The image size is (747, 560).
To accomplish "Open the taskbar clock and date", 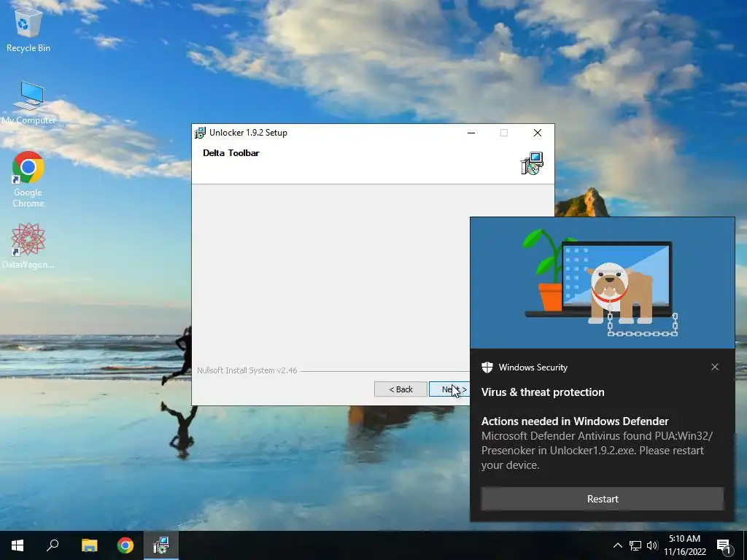I will click(684, 545).
